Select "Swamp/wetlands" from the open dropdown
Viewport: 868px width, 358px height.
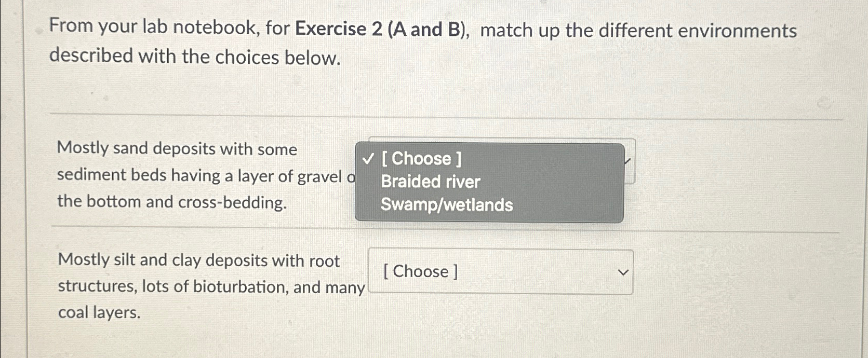446,205
